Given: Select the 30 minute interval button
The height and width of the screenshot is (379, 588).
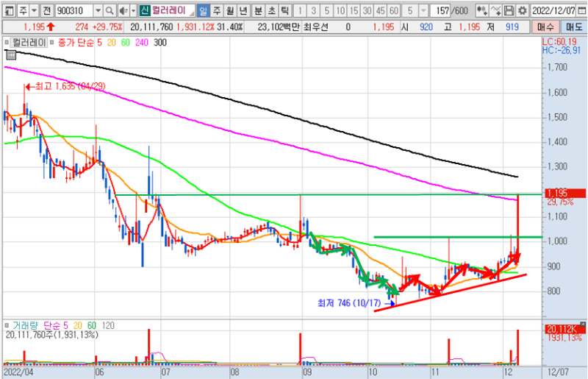Looking at the screenshot, I should pyautogui.click(x=367, y=11).
